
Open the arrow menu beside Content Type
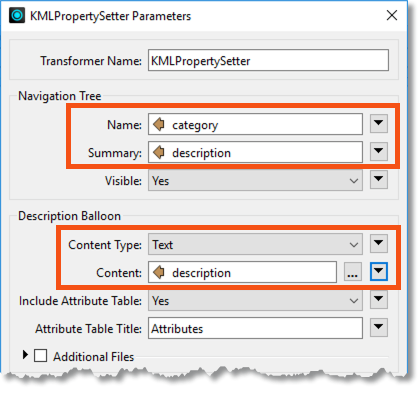379,244
